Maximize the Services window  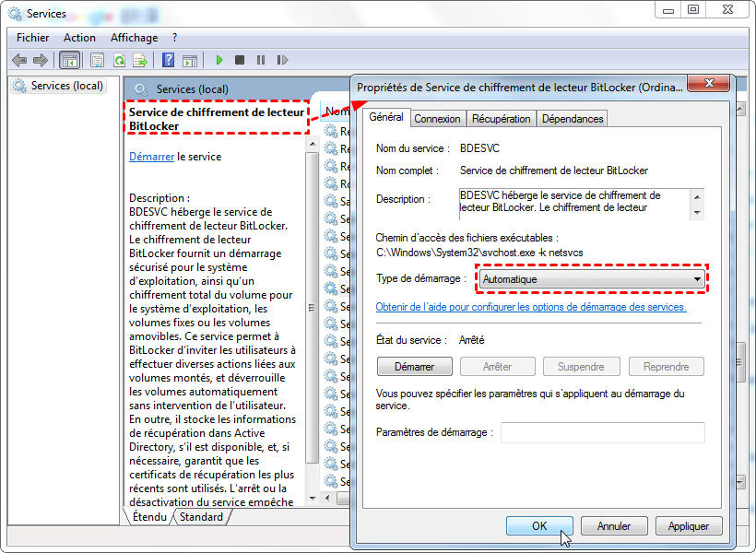[693, 9]
